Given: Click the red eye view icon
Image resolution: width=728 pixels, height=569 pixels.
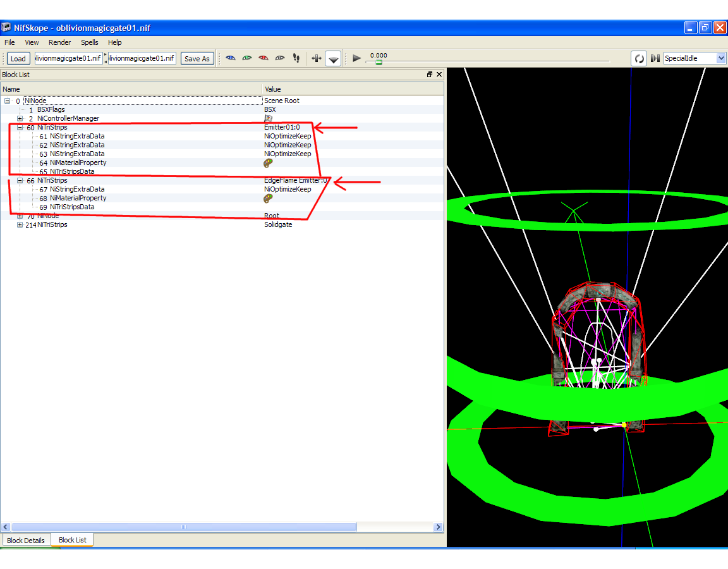Looking at the screenshot, I should coord(264,58).
